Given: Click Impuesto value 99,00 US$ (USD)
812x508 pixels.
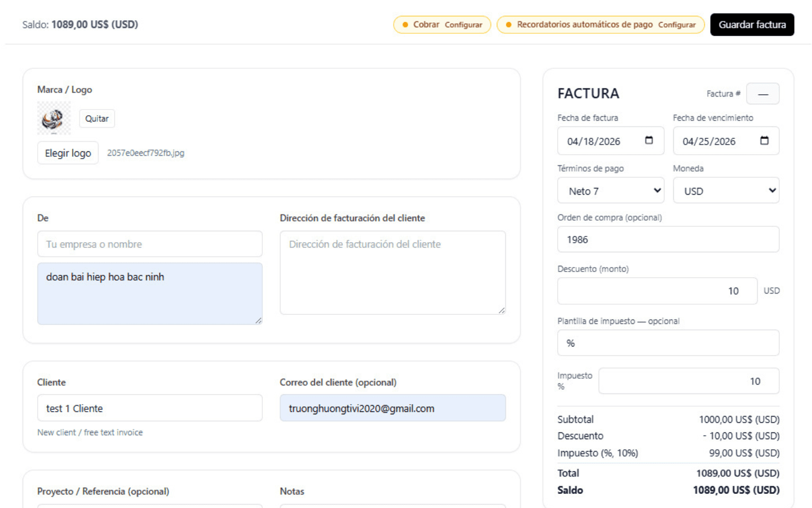Looking at the screenshot, I should point(744,453).
